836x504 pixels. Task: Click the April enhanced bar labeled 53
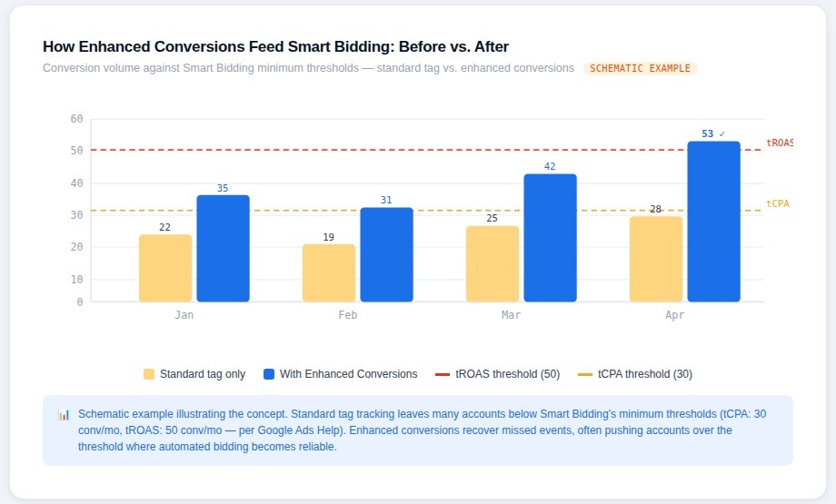coord(713,221)
